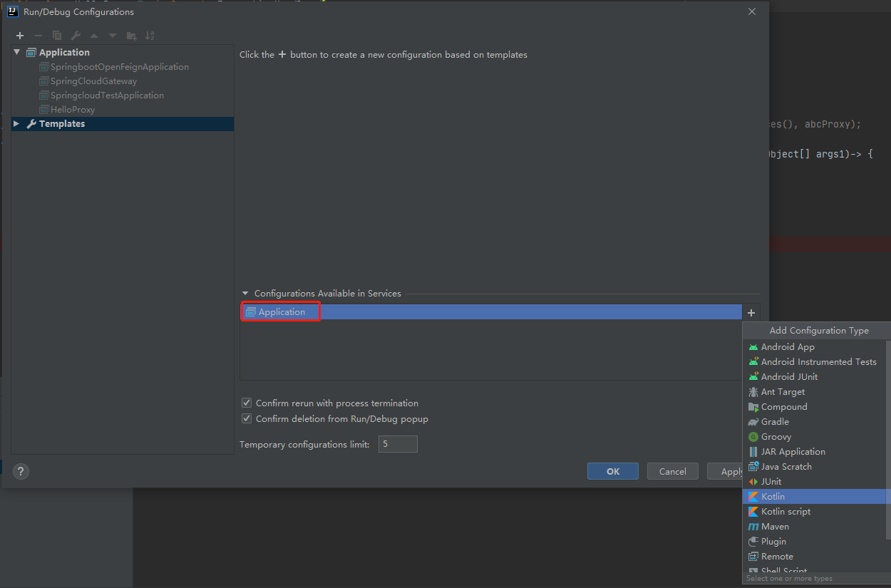Click the Remove Configuration minus icon
Image resolution: width=891 pixels, height=588 pixels.
(38, 36)
